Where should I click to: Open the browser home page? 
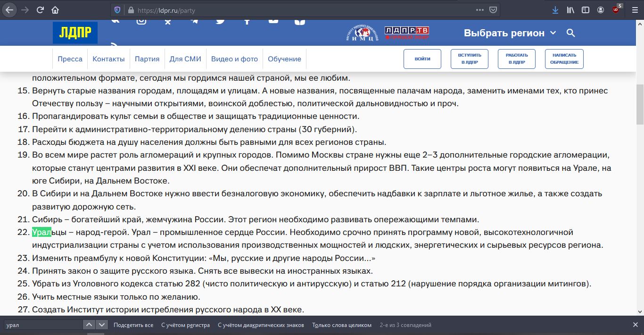55,10
